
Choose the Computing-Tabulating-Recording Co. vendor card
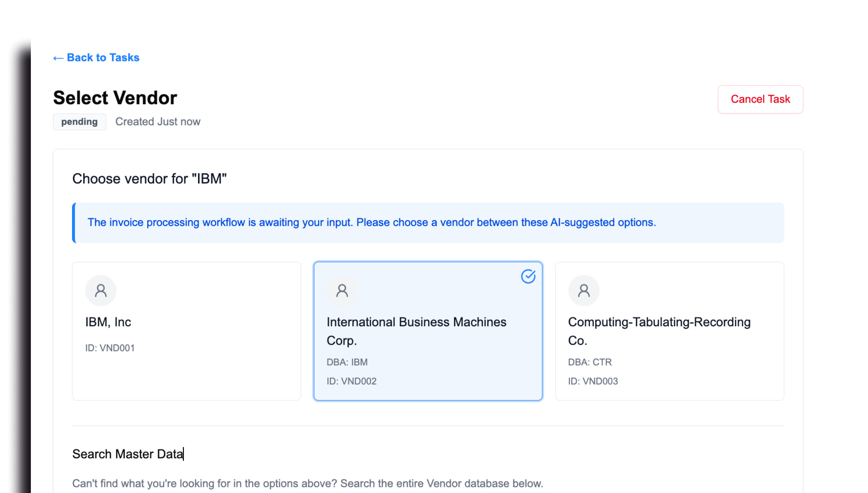tap(669, 331)
